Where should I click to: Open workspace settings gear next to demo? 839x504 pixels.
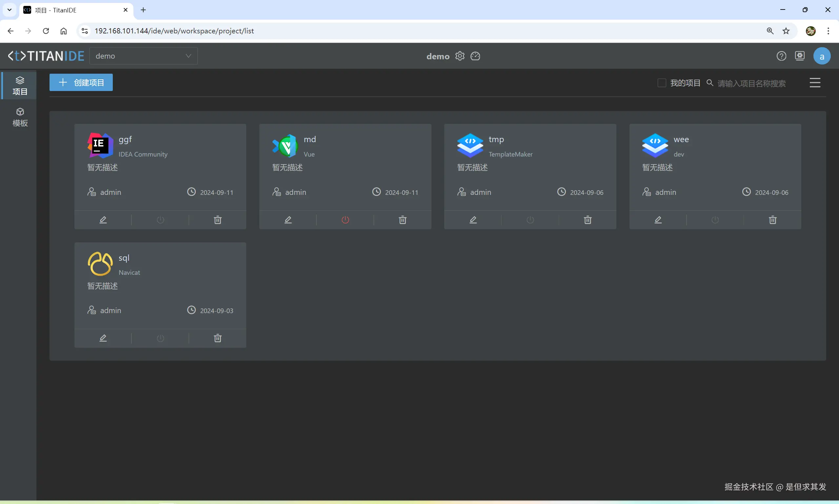(x=460, y=56)
